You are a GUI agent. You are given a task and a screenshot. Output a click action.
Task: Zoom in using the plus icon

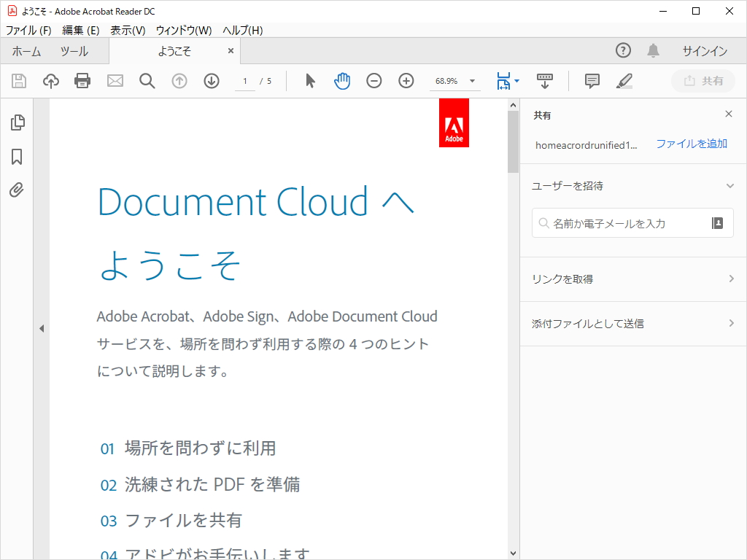point(406,81)
